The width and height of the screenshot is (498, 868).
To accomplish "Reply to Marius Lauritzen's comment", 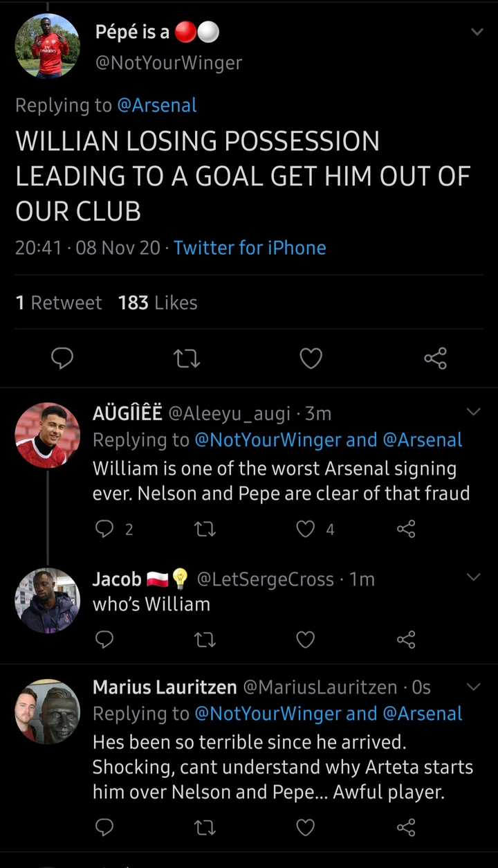I will [104, 827].
